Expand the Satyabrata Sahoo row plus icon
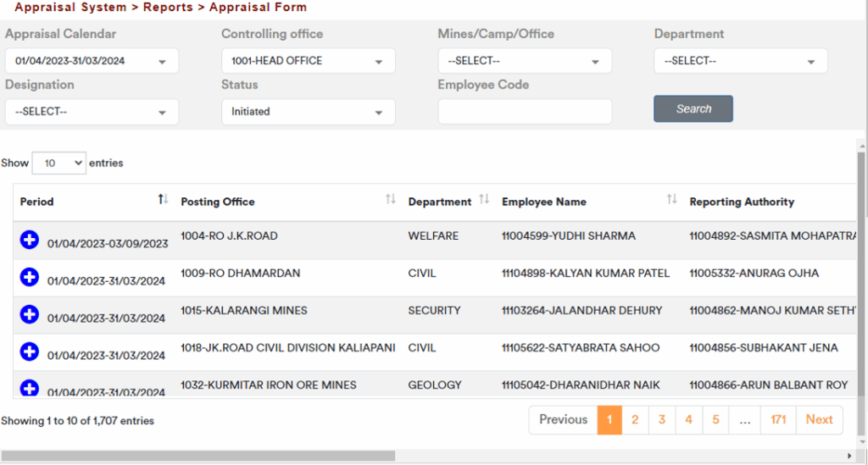 pyautogui.click(x=29, y=352)
